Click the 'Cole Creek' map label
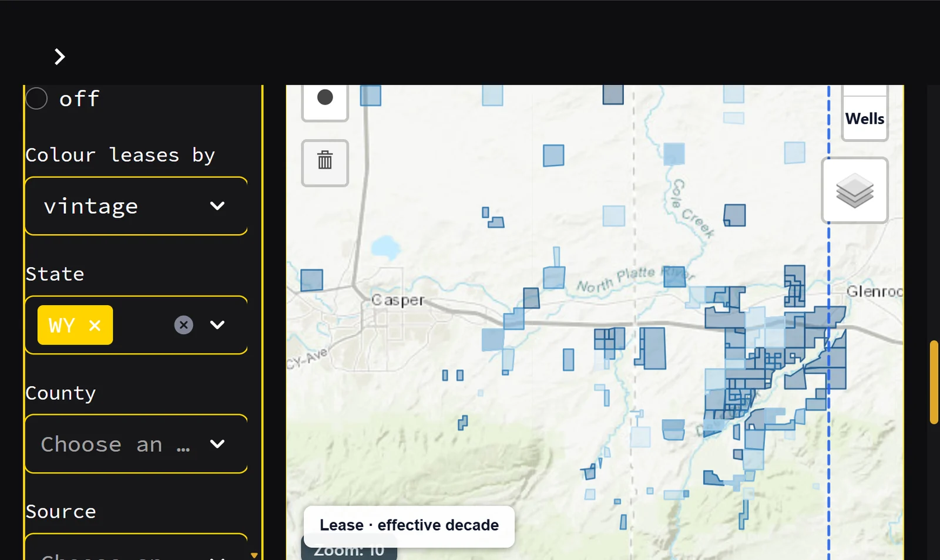 [x=693, y=208]
